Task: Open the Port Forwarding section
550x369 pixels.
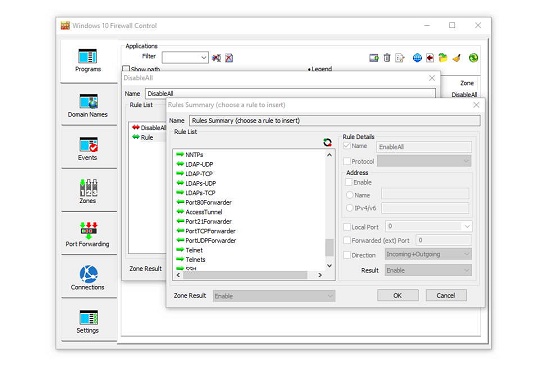Action: 88,234
